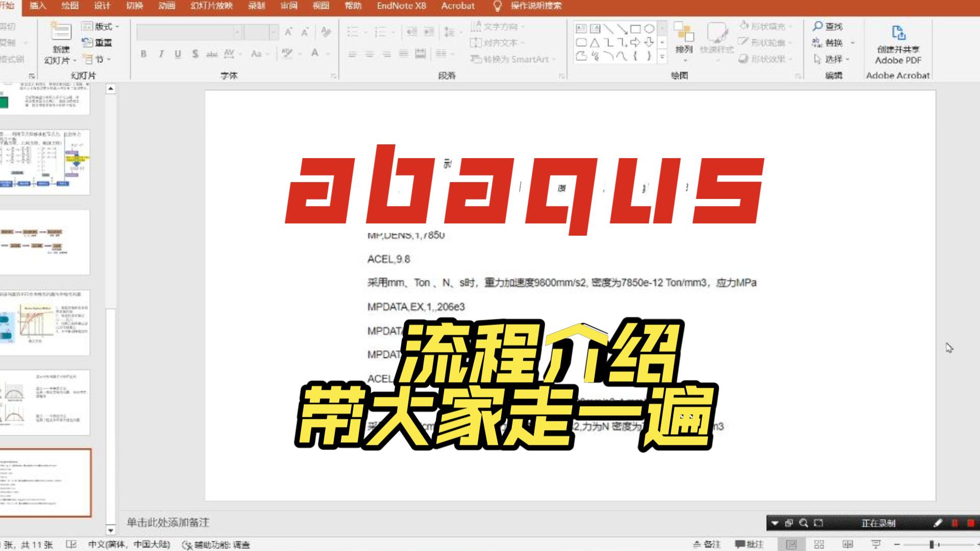Click Increase Indent (list level) icon
Viewport: 980px width, 551px height.
[429, 32]
